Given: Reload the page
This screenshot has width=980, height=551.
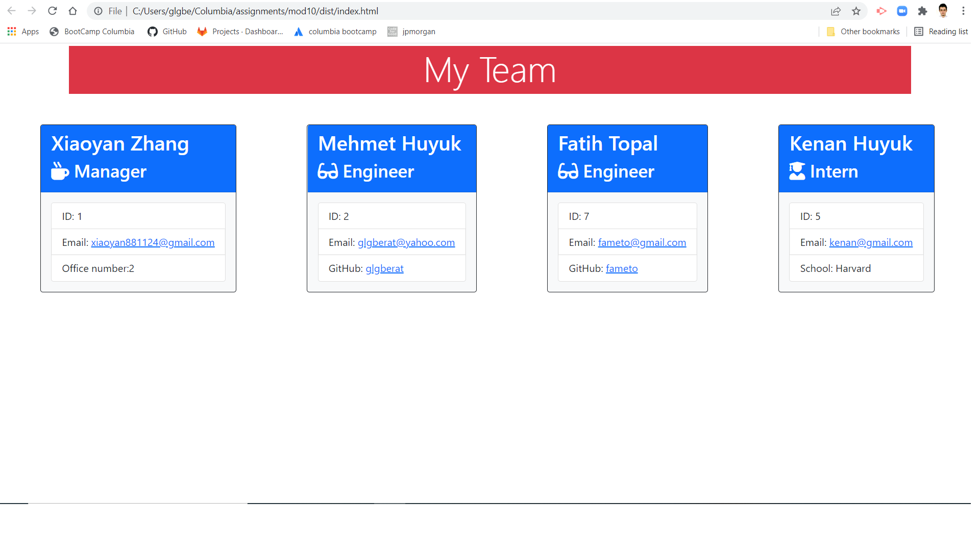Looking at the screenshot, I should [x=52, y=11].
